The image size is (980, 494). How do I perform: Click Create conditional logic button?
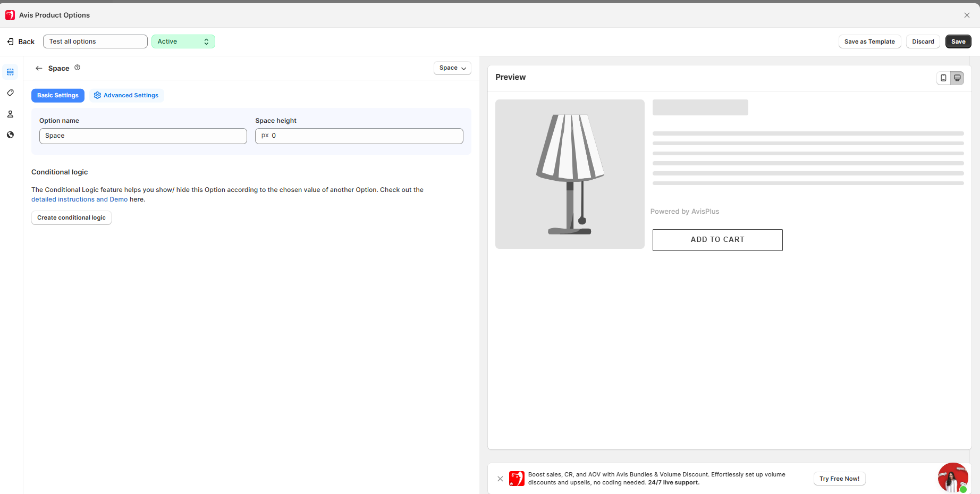click(x=71, y=217)
